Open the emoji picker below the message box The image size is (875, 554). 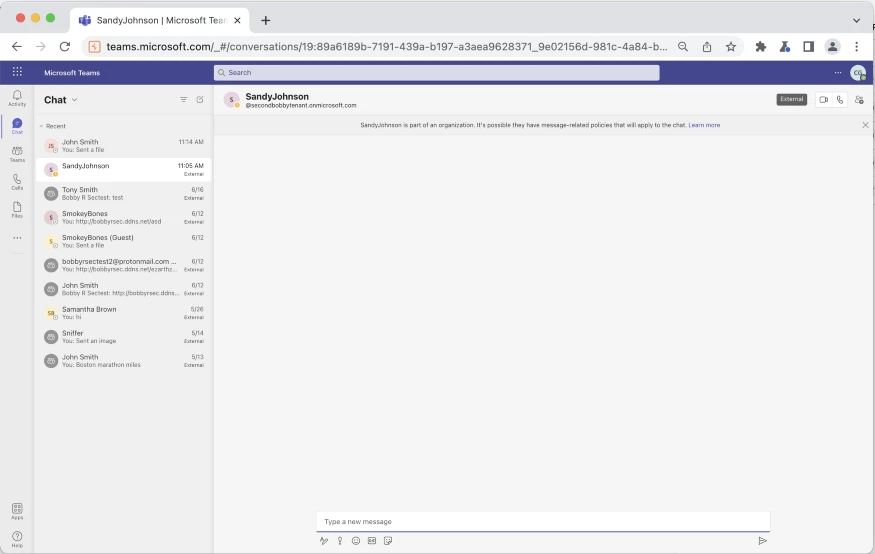point(355,540)
